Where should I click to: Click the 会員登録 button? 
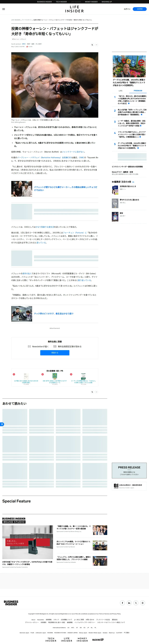(140, 9)
